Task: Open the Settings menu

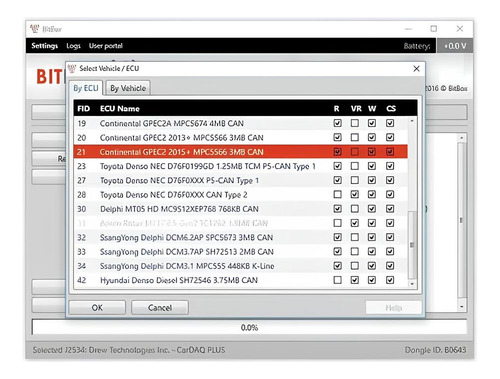Action: [x=45, y=46]
